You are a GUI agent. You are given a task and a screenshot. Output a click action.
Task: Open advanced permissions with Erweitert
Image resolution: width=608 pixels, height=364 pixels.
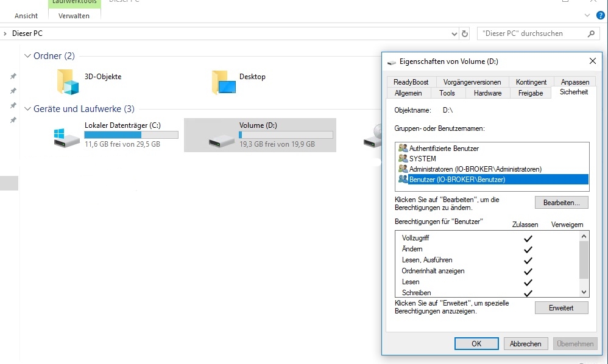pyautogui.click(x=562, y=308)
